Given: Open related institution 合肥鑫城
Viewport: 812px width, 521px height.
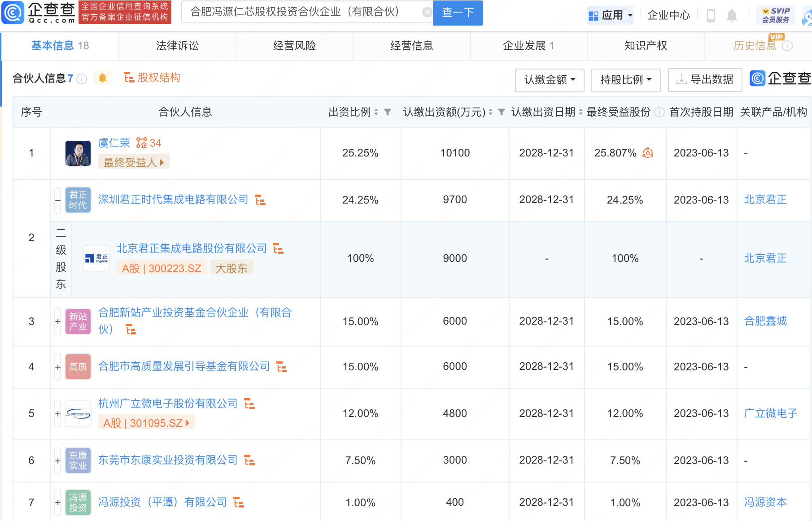Looking at the screenshot, I should (x=765, y=321).
